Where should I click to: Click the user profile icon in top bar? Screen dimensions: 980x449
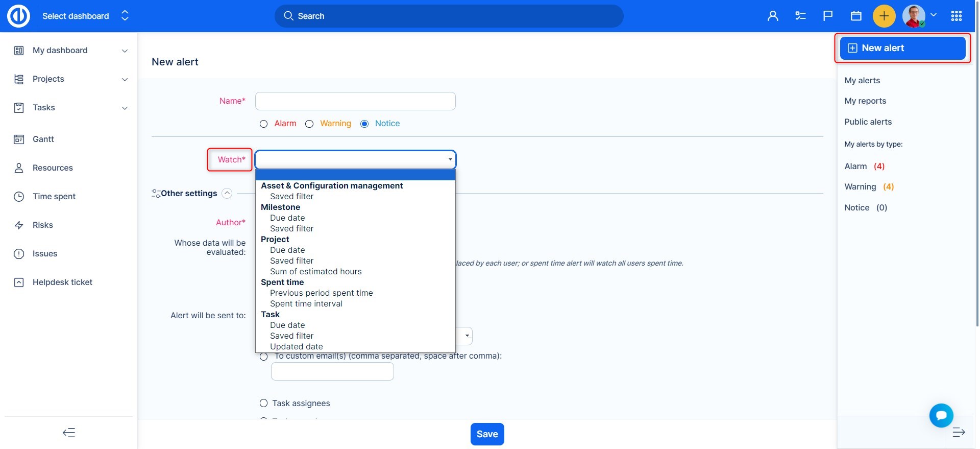pos(773,16)
